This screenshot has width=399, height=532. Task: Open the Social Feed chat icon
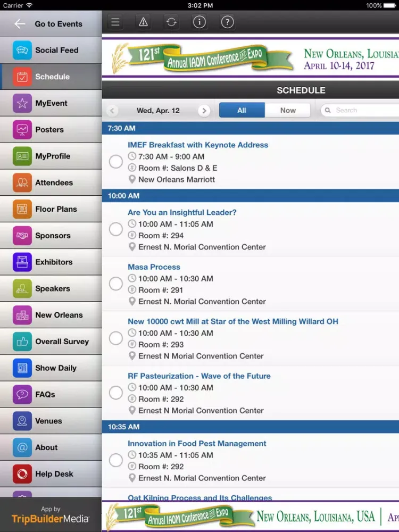point(22,50)
